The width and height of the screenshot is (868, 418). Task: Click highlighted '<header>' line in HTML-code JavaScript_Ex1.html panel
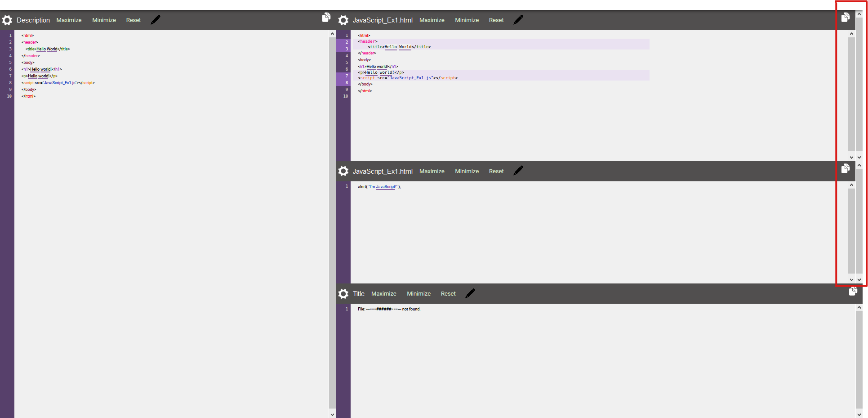tap(368, 41)
